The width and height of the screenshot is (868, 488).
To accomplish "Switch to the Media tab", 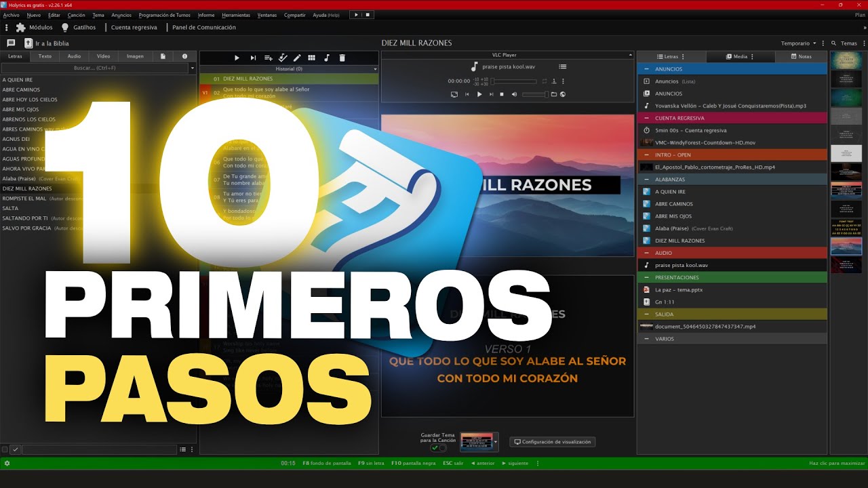I will pos(740,56).
